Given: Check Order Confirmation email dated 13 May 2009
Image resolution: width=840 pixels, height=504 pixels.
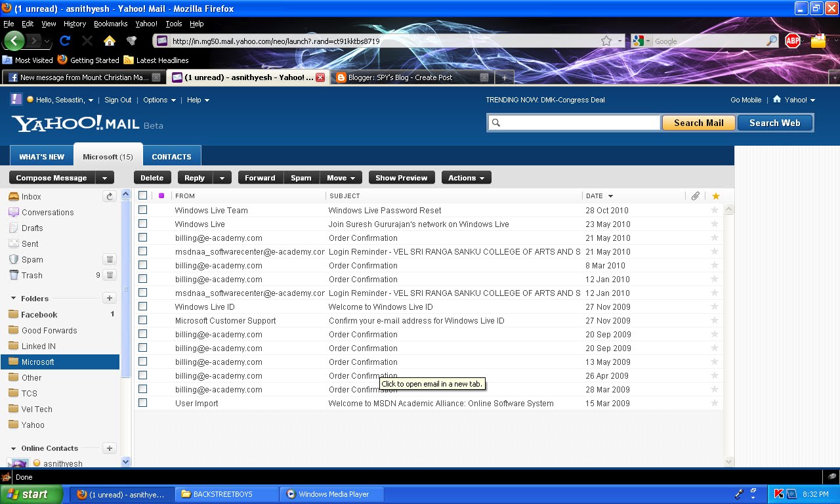Looking at the screenshot, I should tap(143, 362).
